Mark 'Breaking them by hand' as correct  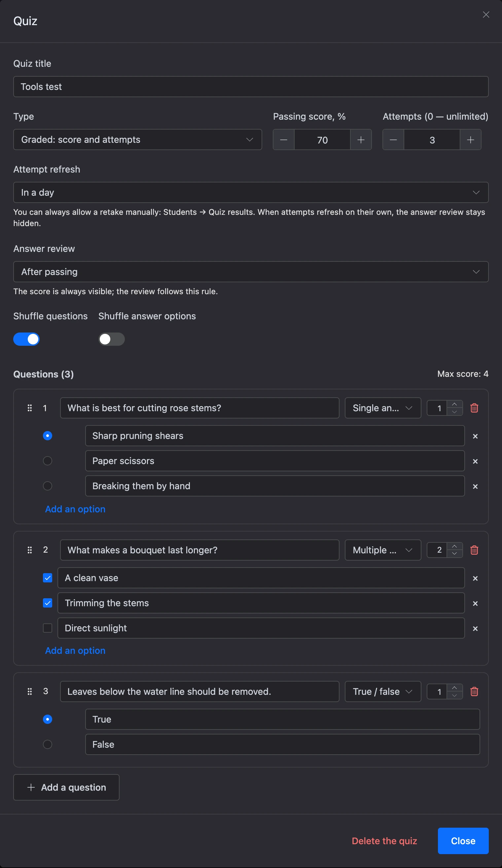[48, 486]
